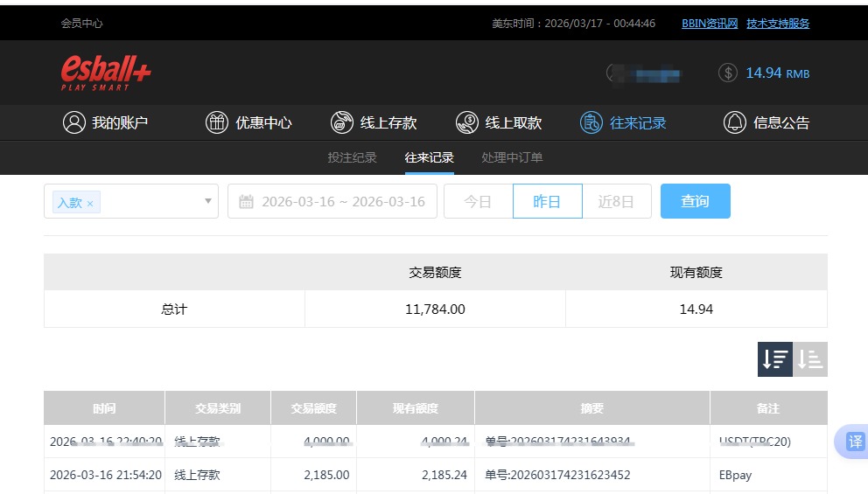Click the transaction records document icon
Screen dimensions: 868x494
(591, 122)
